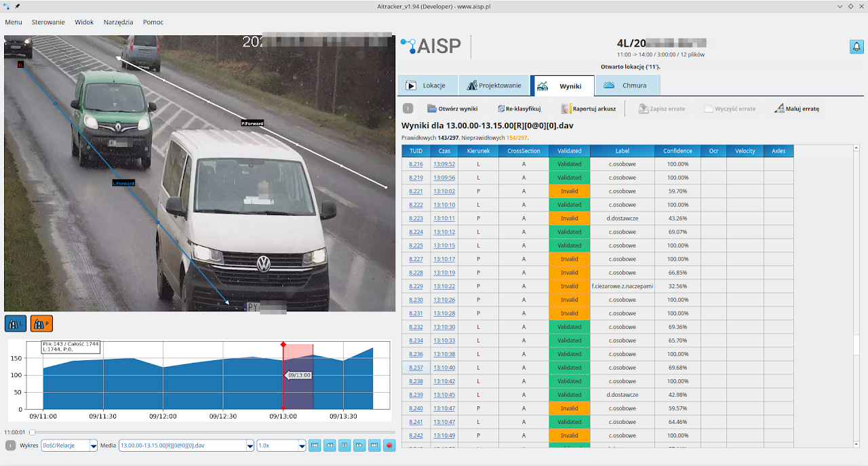This screenshot has height=466, width=868.
Task: Open results with Otwórz wyniki
Action: tap(452, 109)
